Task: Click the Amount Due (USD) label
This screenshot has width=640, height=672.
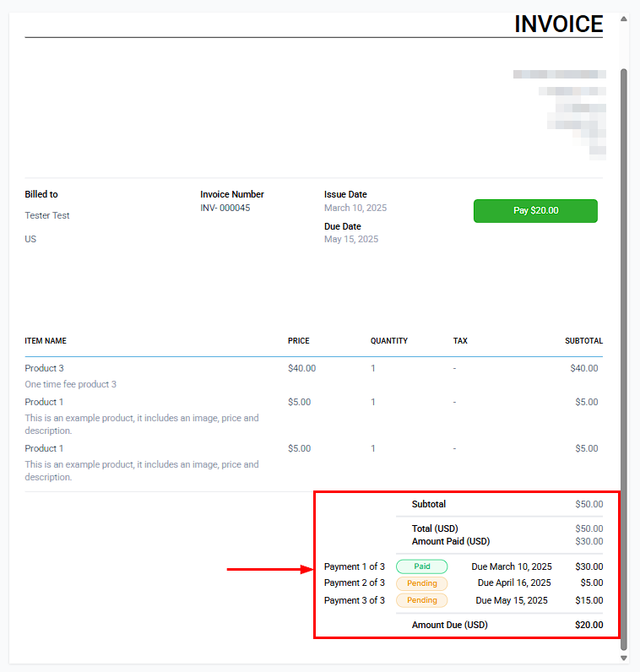Action: coord(449,626)
